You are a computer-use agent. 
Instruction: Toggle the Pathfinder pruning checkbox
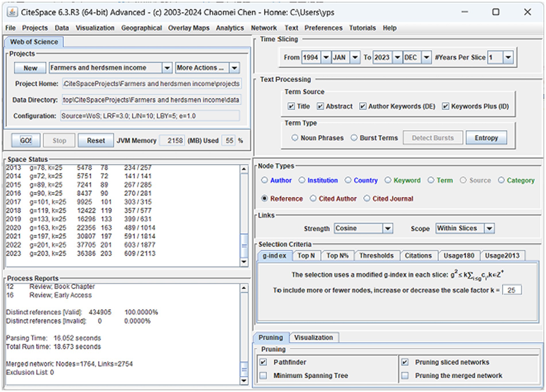pos(263,362)
